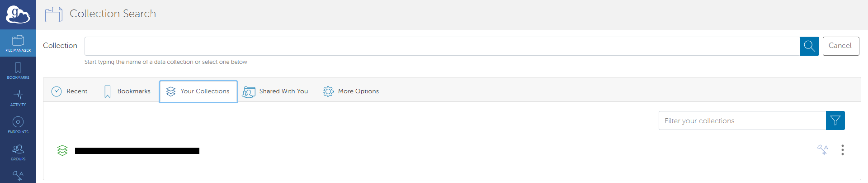The height and width of the screenshot is (183, 868).
Task: Focus the Filter your collections field
Action: (x=742, y=120)
